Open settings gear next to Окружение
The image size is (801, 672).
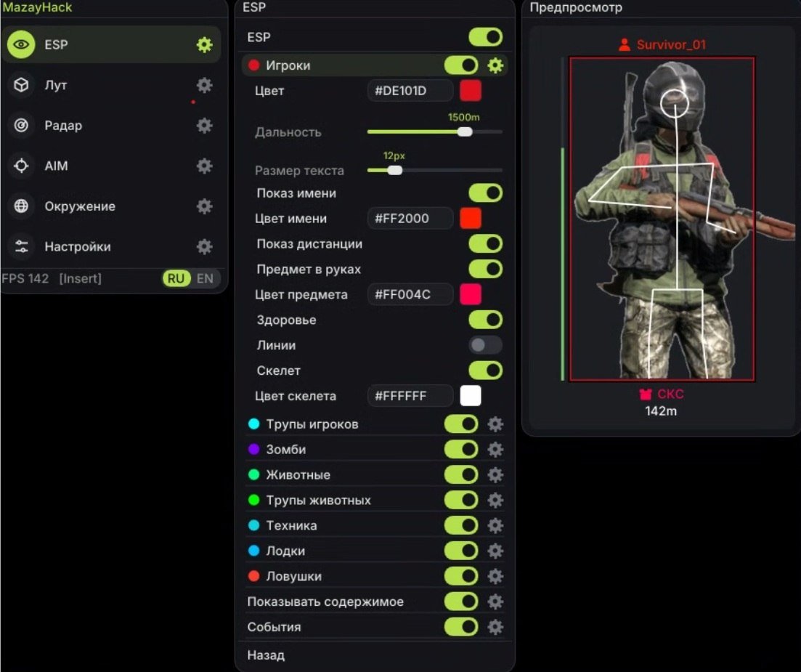click(204, 206)
